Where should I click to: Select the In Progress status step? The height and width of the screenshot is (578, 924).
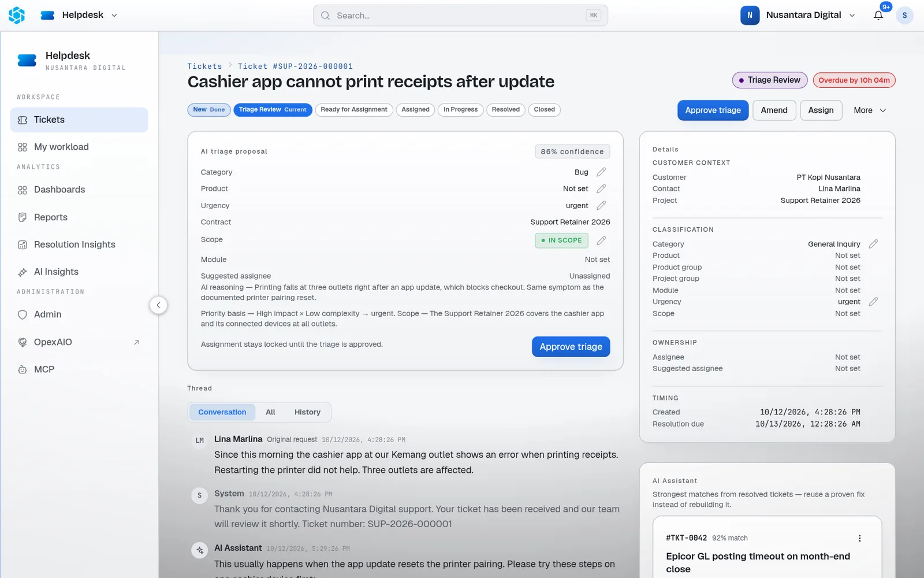[x=460, y=110]
